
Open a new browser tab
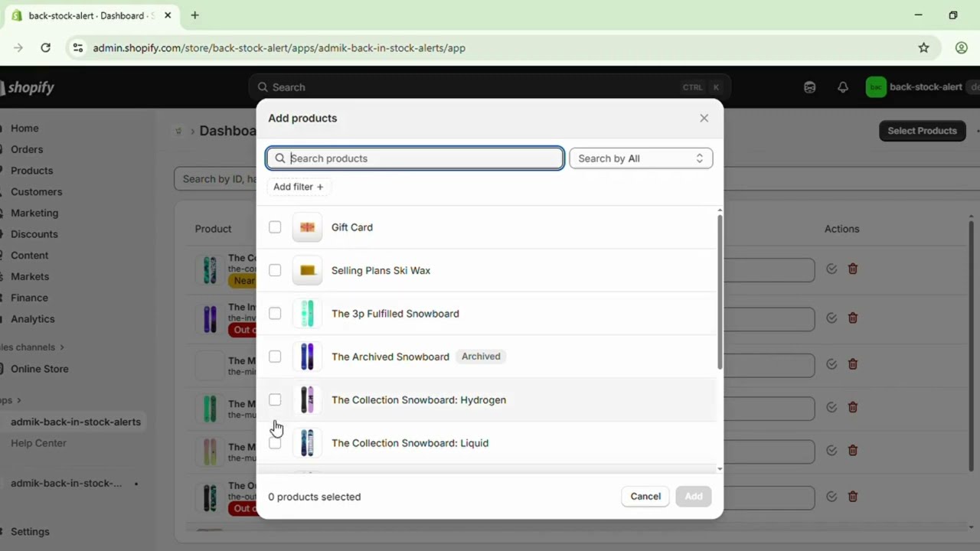pos(194,15)
